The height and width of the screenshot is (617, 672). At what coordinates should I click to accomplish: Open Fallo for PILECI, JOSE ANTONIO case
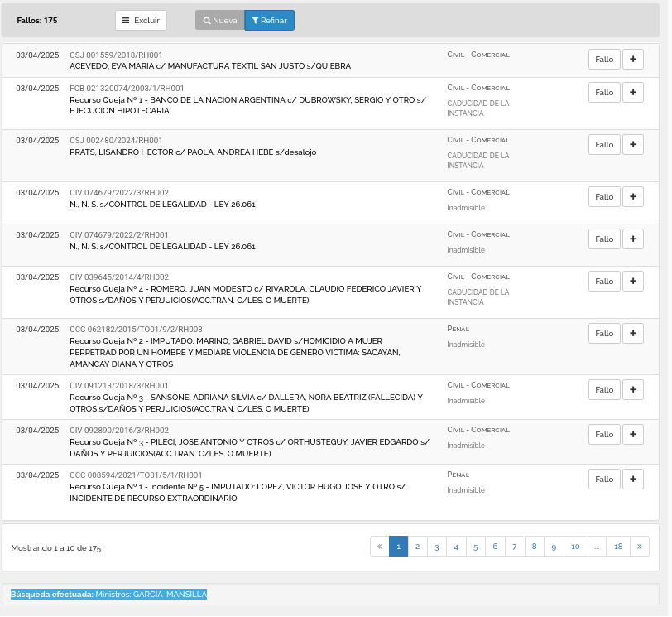pyautogui.click(x=604, y=435)
